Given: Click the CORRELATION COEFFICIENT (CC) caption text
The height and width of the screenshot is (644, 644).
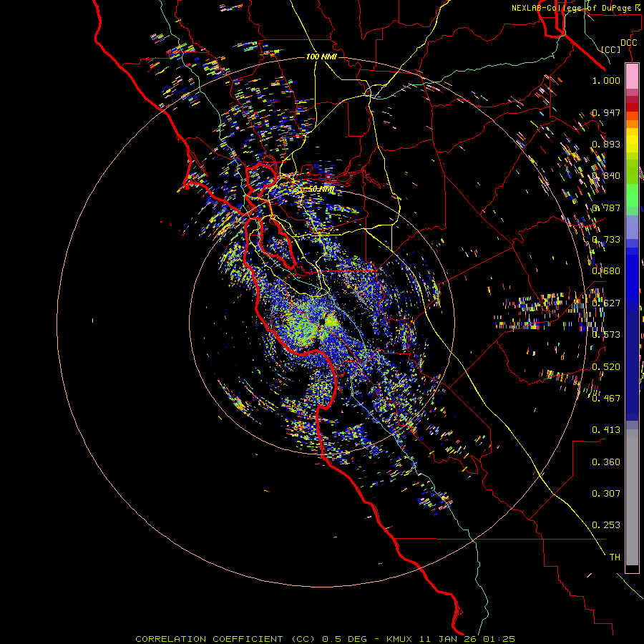Looking at the screenshot, I should [225, 639].
